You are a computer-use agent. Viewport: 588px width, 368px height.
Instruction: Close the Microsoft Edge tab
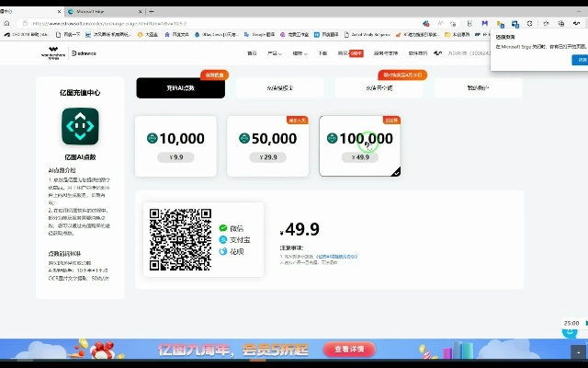[141, 12]
